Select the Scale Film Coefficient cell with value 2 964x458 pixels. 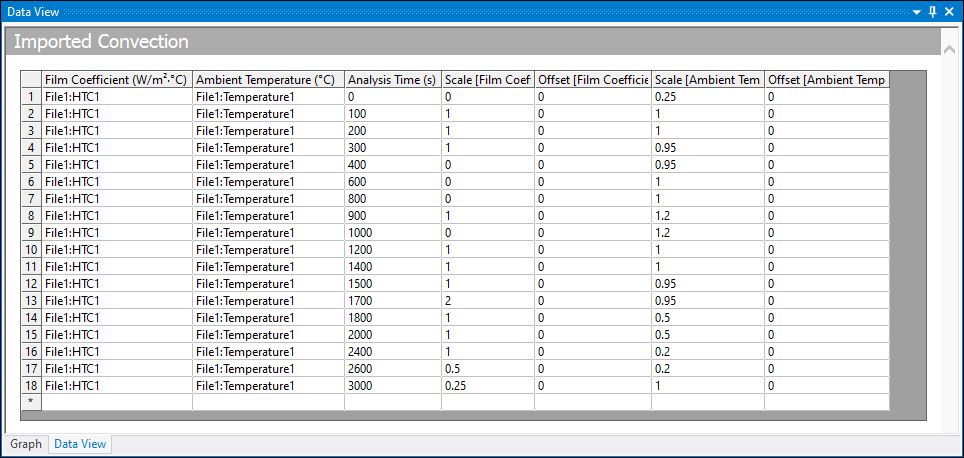[487, 300]
